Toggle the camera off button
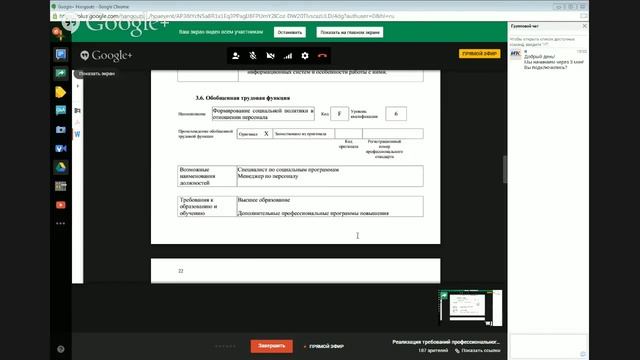The width and height of the screenshot is (640, 360). (x=270, y=56)
